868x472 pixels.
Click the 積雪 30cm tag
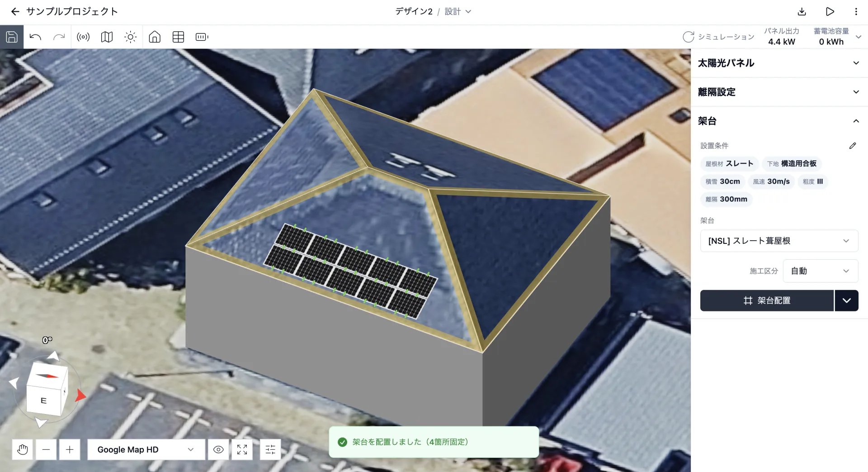[722, 181]
